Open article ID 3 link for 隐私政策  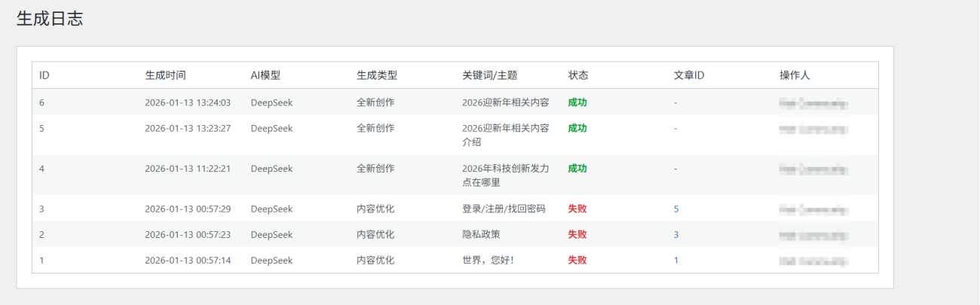pyautogui.click(x=676, y=234)
